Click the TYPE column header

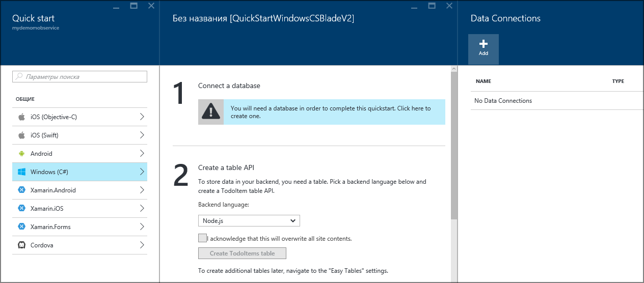(618, 81)
